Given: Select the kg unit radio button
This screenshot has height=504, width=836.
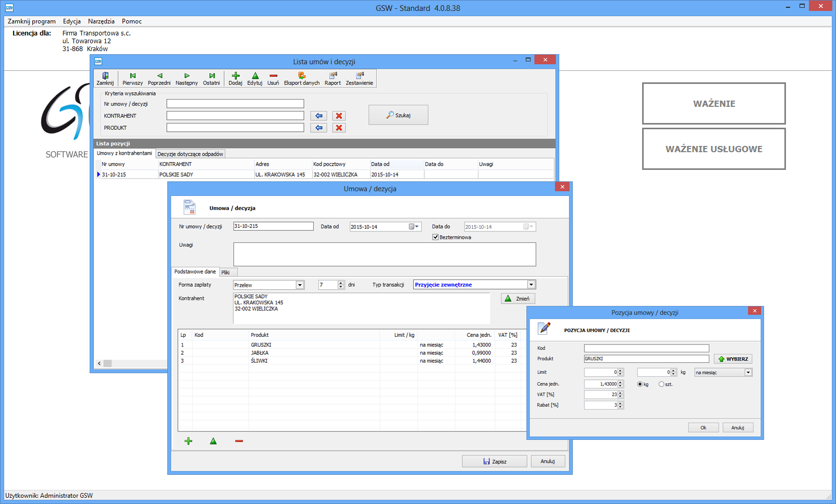Looking at the screenshot, I should [x=640, y=384].
